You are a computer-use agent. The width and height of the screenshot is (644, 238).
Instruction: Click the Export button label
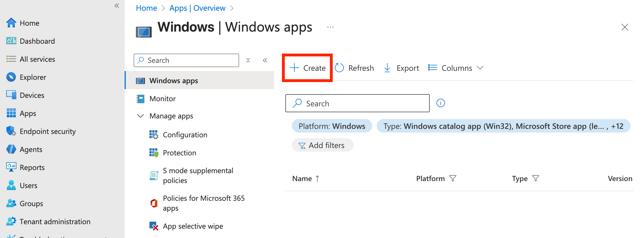pyautogui.click(x=408, y=68)
